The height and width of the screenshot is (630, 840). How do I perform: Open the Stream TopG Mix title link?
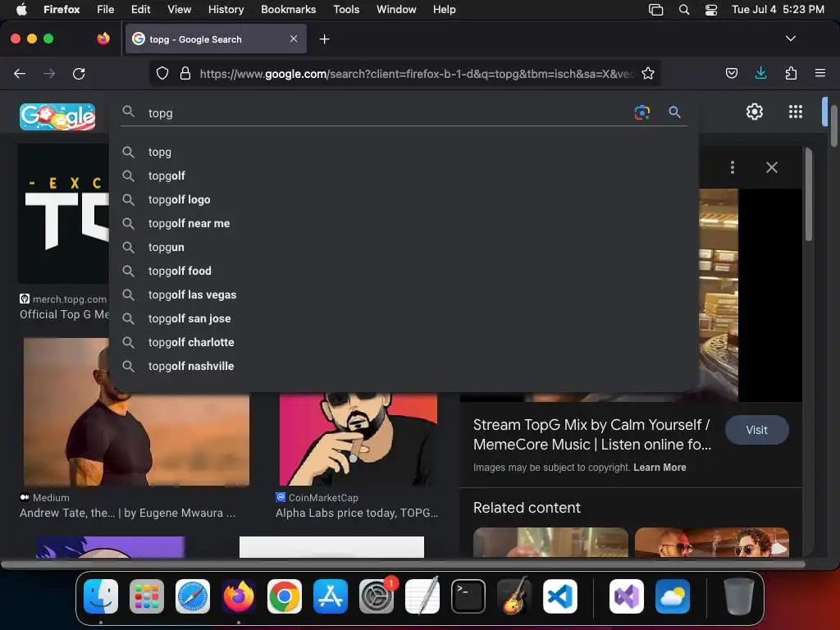pyautogui.click(x=592, y=435)
